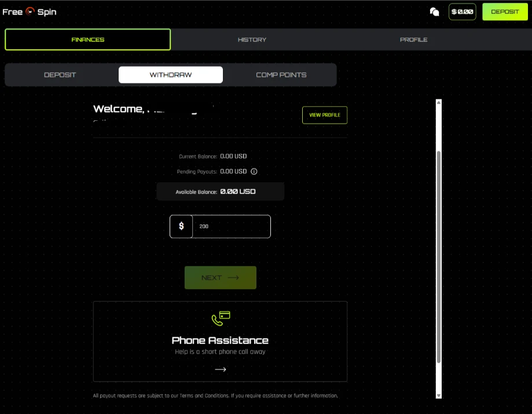
Task: Open the $0.00 balance display
Action: coord(461,12)
